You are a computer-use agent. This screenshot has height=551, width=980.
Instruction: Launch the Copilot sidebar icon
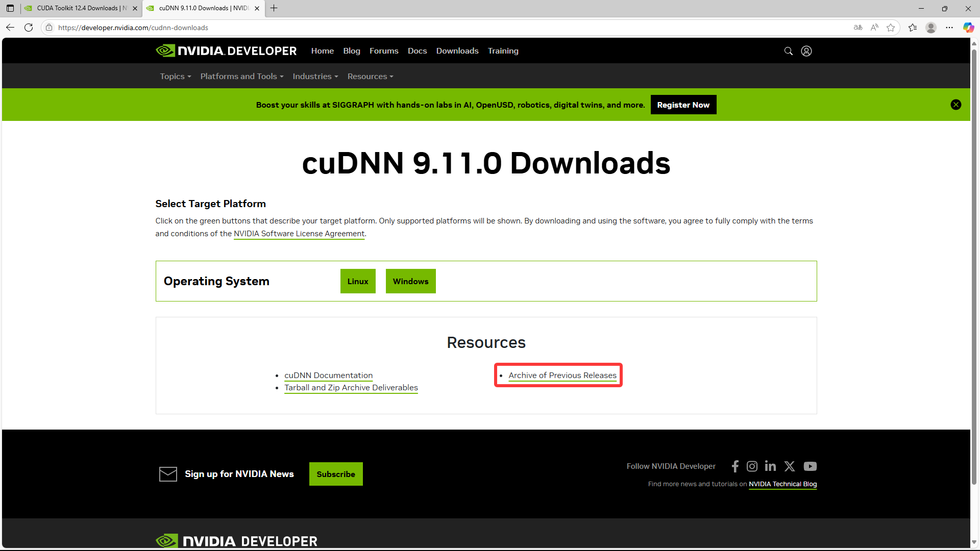968,28
